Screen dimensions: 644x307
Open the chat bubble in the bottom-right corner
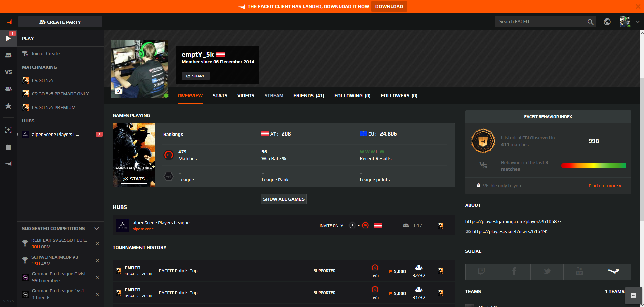point(634,296)
